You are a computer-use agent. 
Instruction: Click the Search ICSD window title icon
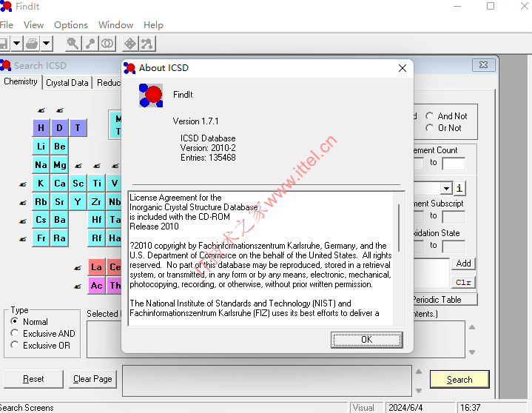coord(5,65)
